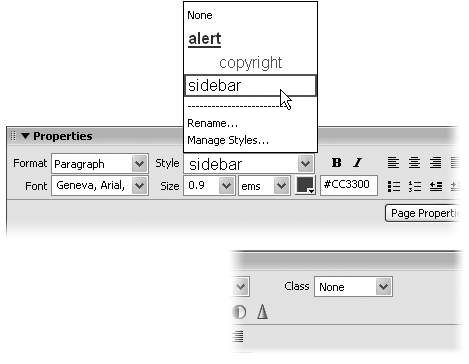This screenshot has height=364, width=469.
Task: Click the Page Properties button
Action: pyautogui.click(x=422, y=213)
